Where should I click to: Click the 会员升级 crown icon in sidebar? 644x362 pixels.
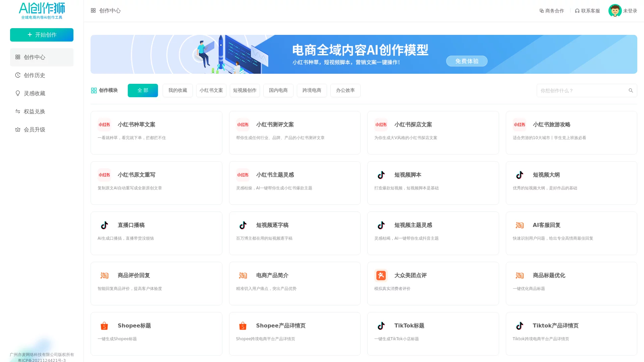point(18,129)
